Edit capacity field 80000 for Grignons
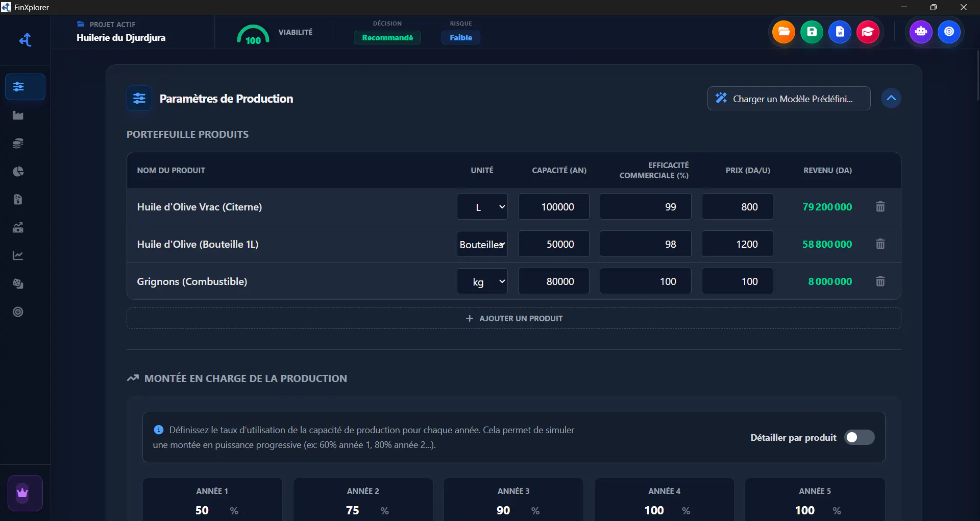The image size is (980, 521). (554, 281)
